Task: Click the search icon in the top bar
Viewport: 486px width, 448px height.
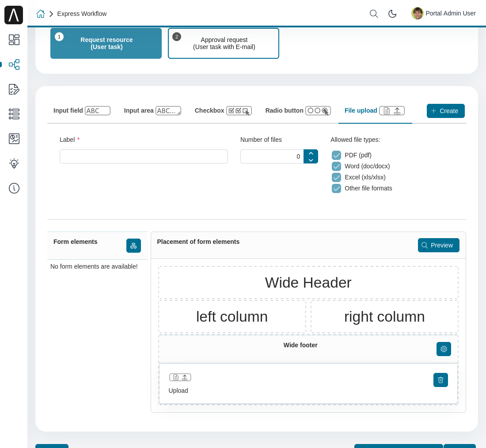Action: [373, 14]
